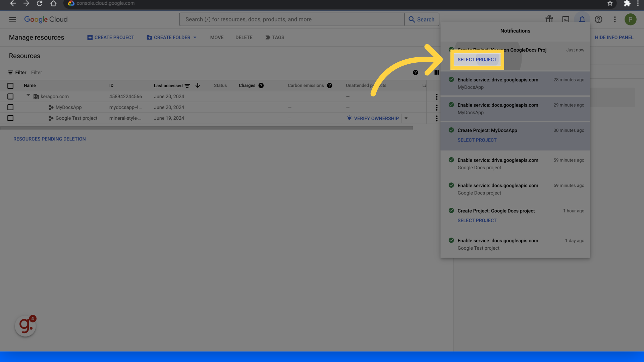
Task: Click the Filter text input
Action: point(37,72)
